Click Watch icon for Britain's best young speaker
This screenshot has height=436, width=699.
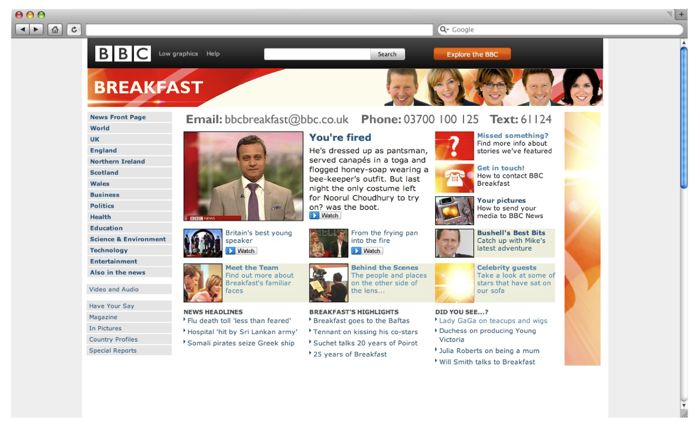point(241,251)
